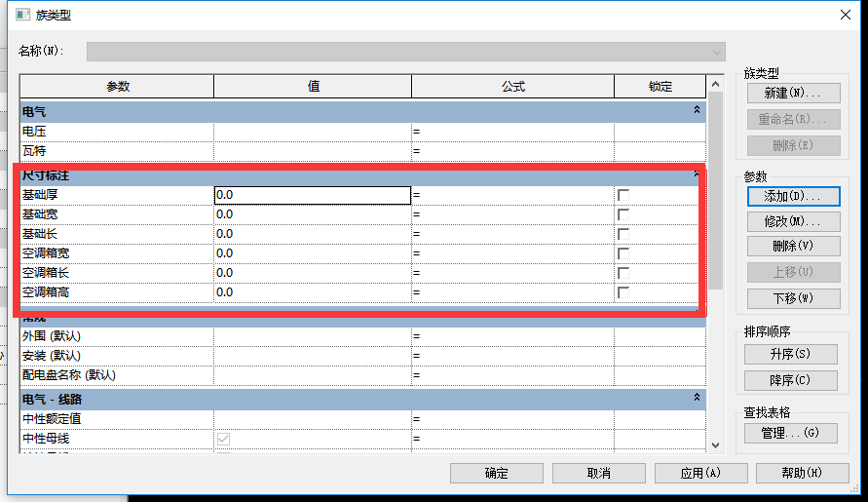This screenshot has height=502, width=868.
Task: Sort ascending with 升序(S)
Action: click(790, 354)
